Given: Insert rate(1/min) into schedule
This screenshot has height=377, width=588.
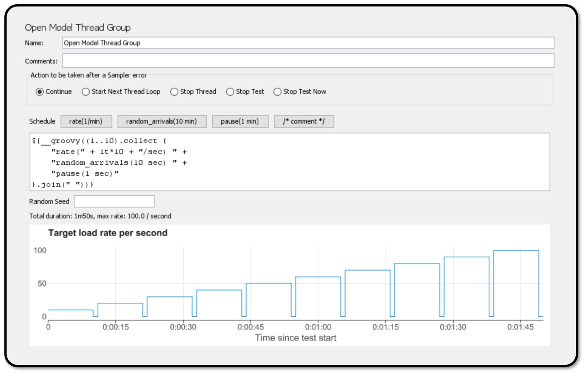Looking at the screenshot, I should point(86,121).
